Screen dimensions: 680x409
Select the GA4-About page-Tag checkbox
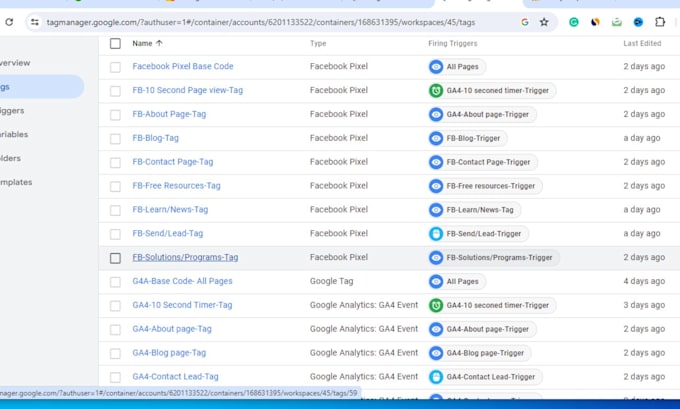click(x=115, y=330)
